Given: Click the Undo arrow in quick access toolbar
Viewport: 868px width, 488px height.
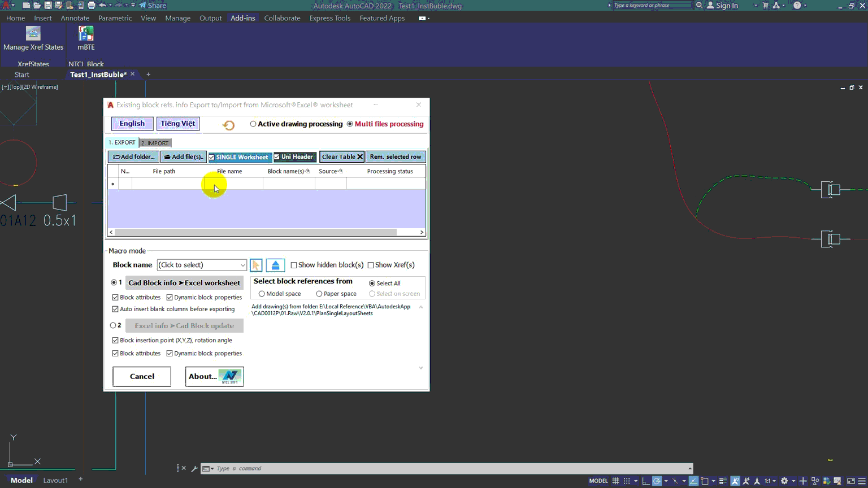Looking at the screenshot, I should pyautogui.click(x=102, y=6).
